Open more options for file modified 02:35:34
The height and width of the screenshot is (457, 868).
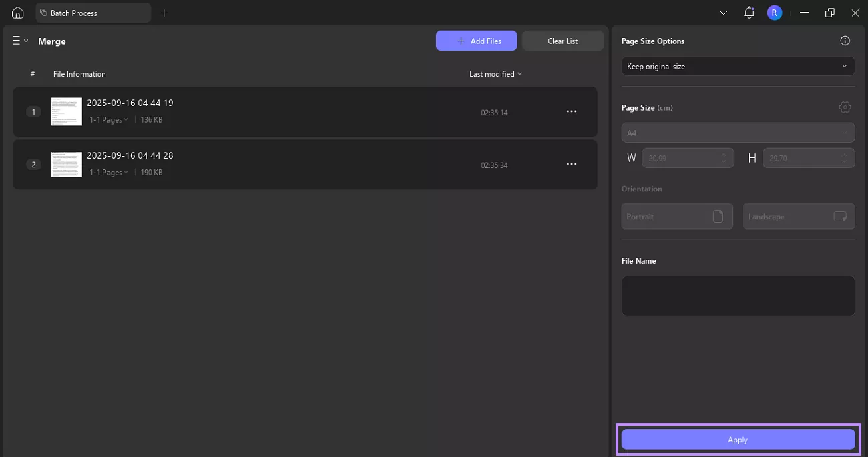pos(572,164)
